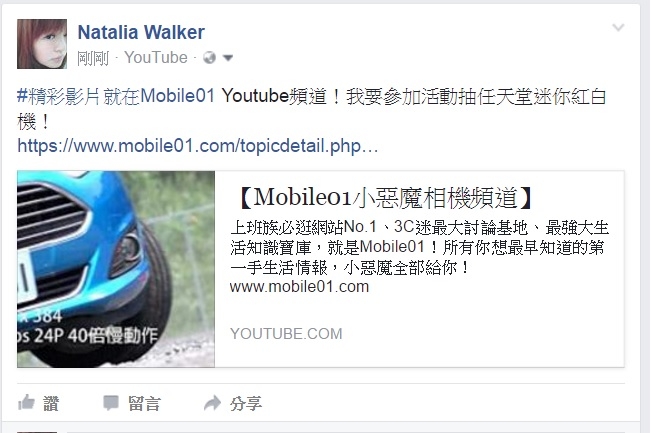The height and width of the screenshot is (433, 653).
Task: Click the 讚 like button label
Action: click(51, 403)
